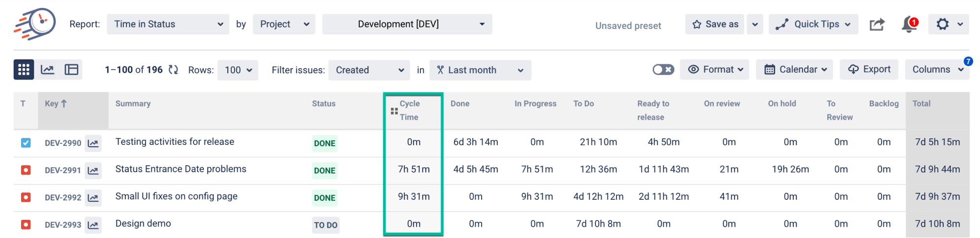Click the Ready to release column header
The width and height of the screenshot is (980, 238).
tap(653, 110)
